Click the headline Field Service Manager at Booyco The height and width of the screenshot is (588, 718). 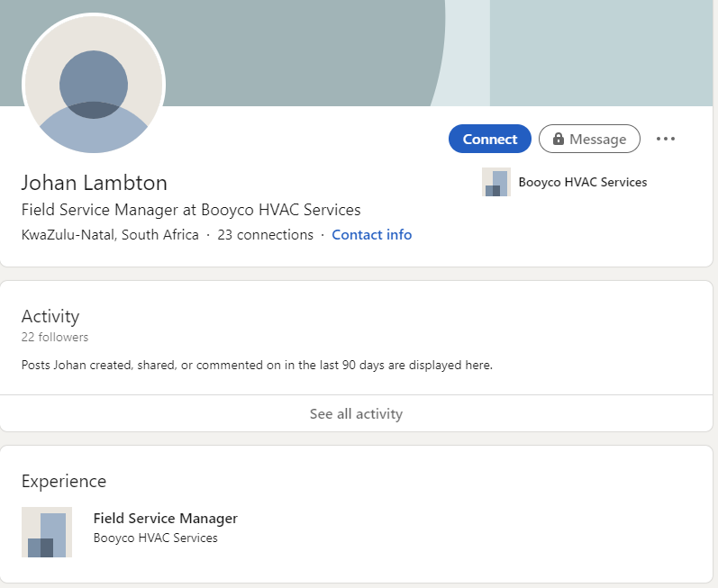pyautogui.click(x=191, y=210)
